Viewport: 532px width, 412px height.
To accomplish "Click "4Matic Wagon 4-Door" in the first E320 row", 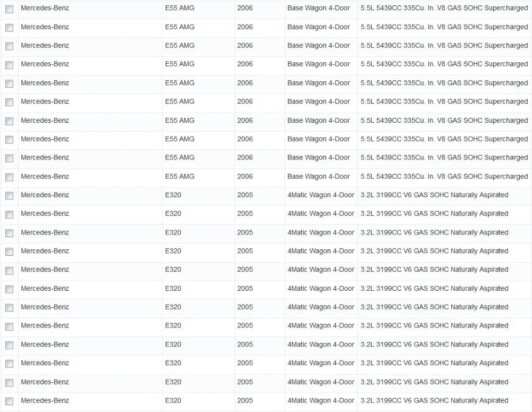I will click(321, 195).
